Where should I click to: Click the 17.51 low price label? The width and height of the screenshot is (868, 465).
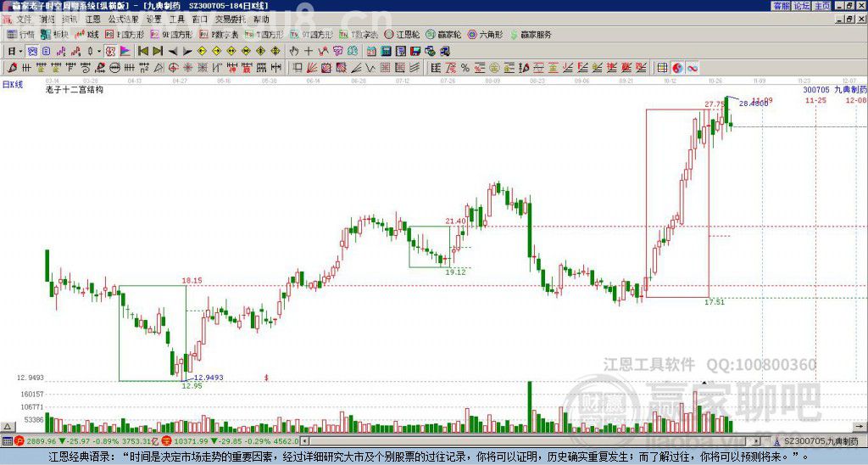(x=714, y=302)
